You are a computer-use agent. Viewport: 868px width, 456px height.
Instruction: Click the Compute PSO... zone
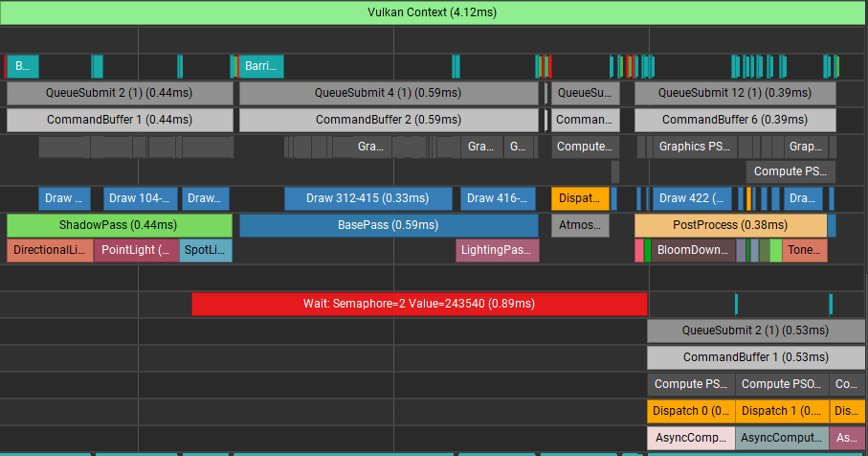(x=782, y=384)
